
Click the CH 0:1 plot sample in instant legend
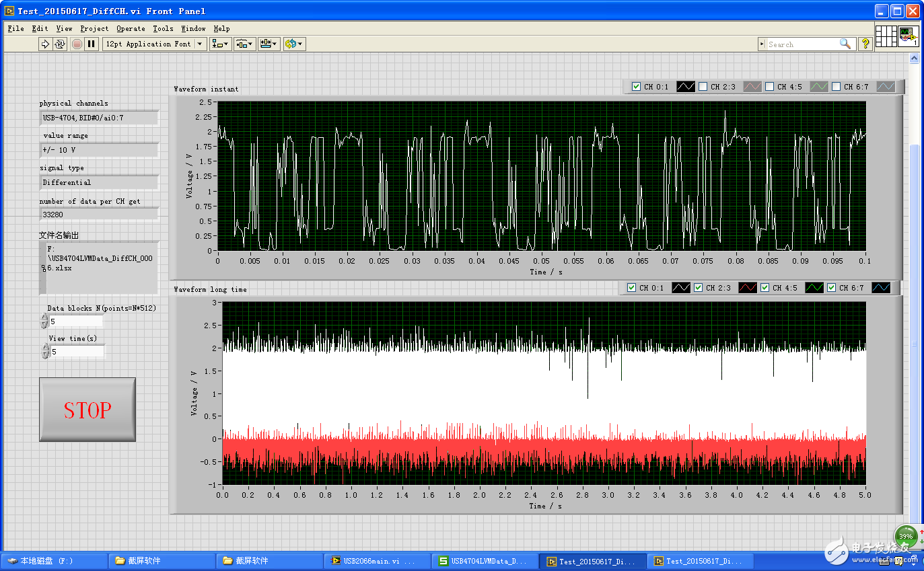point(686,87)
